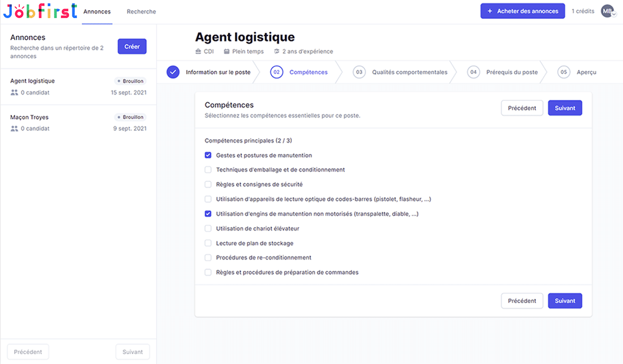This screenshot has width=623, height=364.
Task: Uncheck Utilisation d'engins de manutention non motorisés
Action: pyautogui.click(x=208, y=213)
